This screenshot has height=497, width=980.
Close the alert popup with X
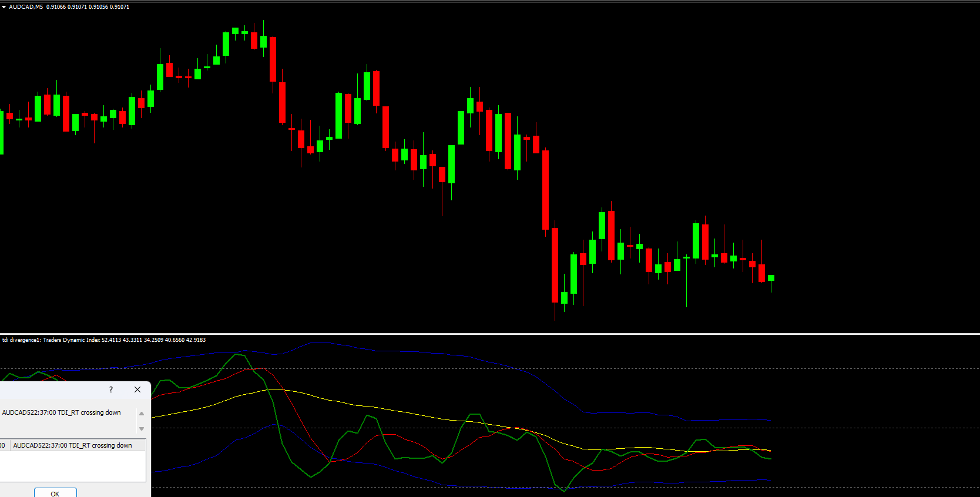[x=137, y=389]
